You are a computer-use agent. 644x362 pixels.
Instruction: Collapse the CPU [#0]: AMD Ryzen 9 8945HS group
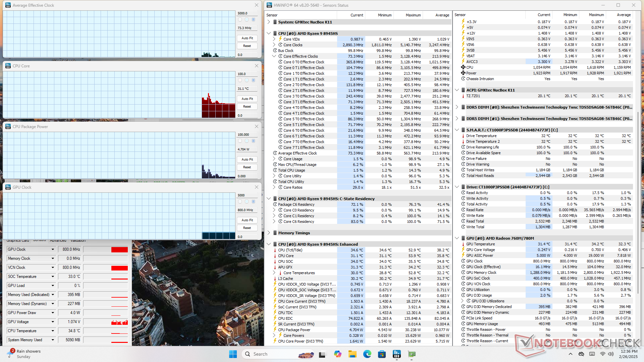click(269, 34)
